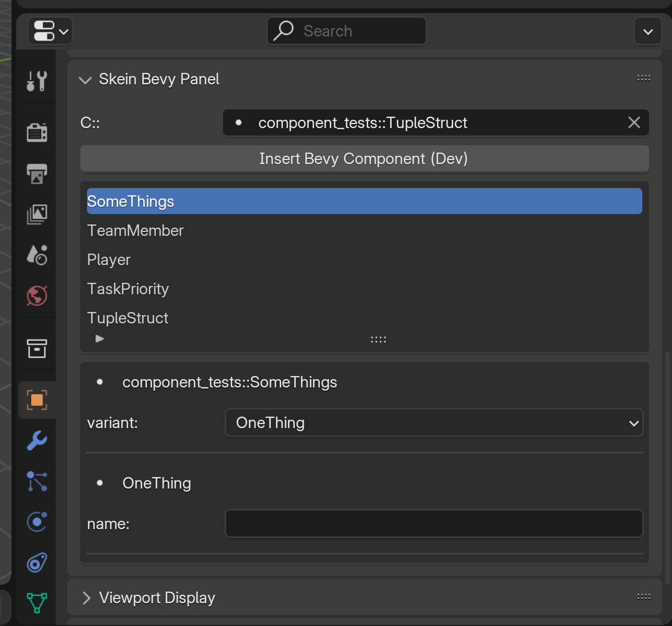Screen dimensions: 672x626
Task: Select TupleStruct in the component list
Action: click(365, 318)
